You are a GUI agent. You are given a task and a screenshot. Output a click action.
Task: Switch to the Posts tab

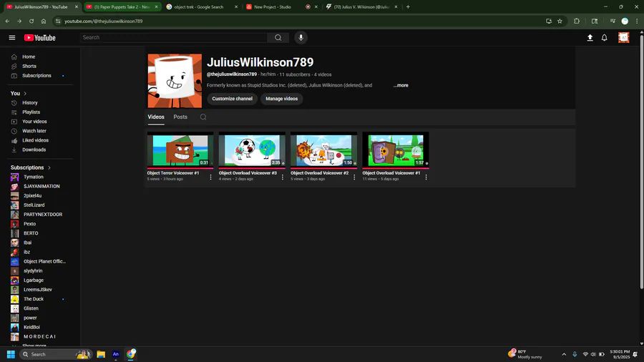(x=180, y=117)
